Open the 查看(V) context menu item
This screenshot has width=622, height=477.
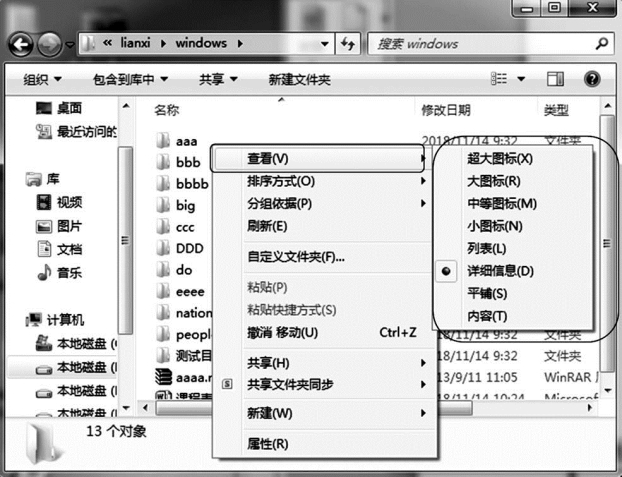(317, 159)
